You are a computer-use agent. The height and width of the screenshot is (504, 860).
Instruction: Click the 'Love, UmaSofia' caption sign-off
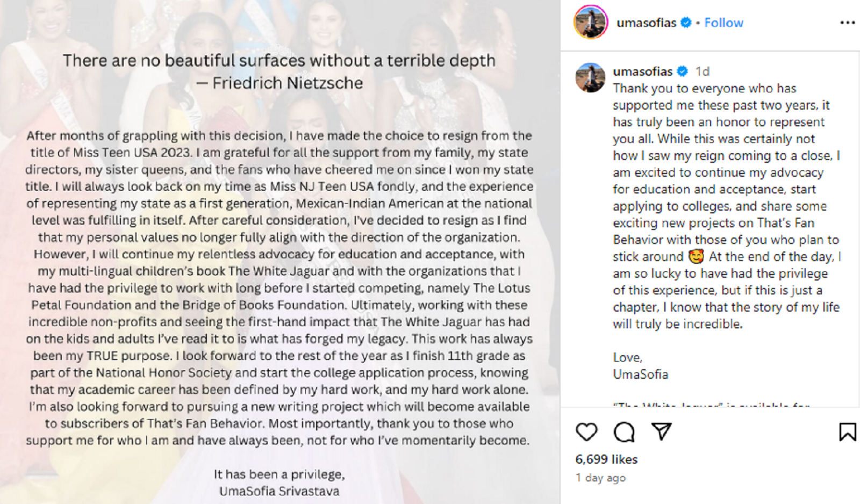(640, 366)
